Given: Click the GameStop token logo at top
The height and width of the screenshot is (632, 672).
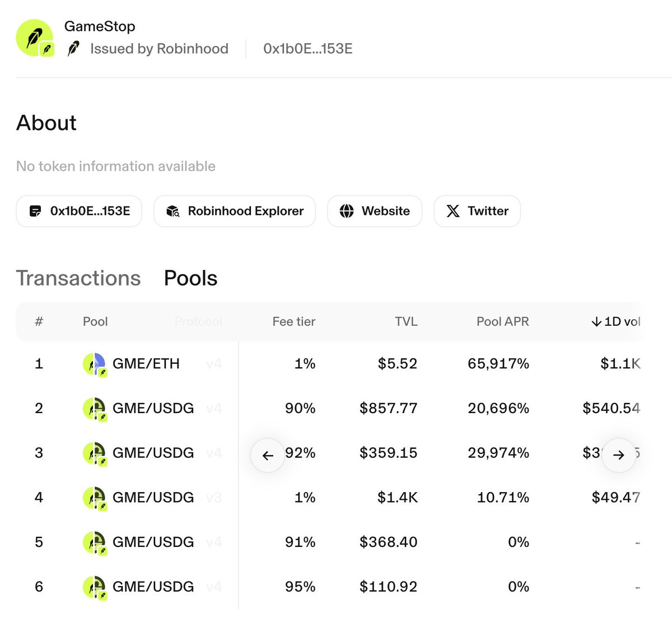Looking at the screenshot, I should 35,38.
